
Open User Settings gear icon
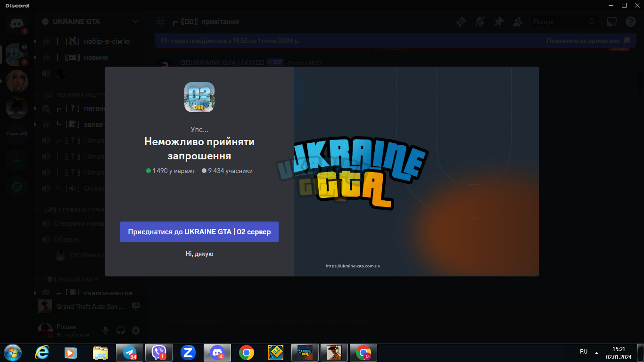point(136,330)
